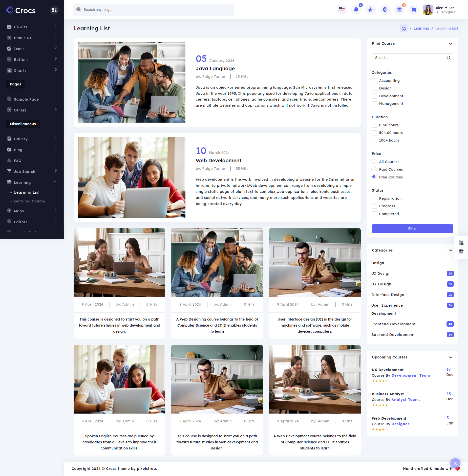The image size is (468, 476).
Task: Click the home breadcrumb icon
Action: pyautogui.click(x=404, y=29)
